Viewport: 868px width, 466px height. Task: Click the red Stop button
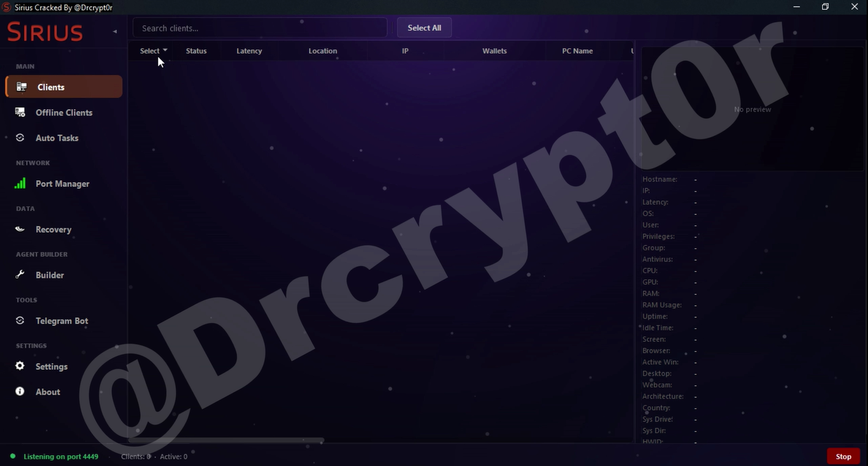point(843,456)
